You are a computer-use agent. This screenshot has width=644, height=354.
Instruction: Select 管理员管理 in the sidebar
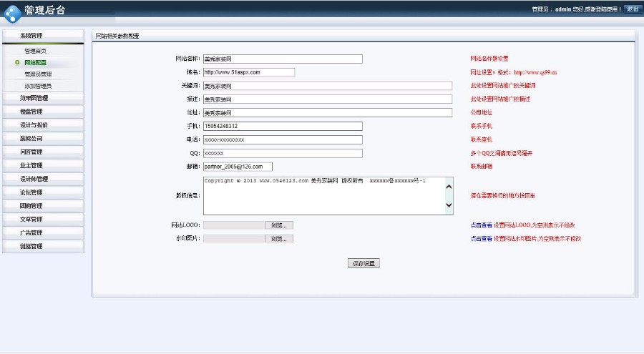tap(38, 74)
